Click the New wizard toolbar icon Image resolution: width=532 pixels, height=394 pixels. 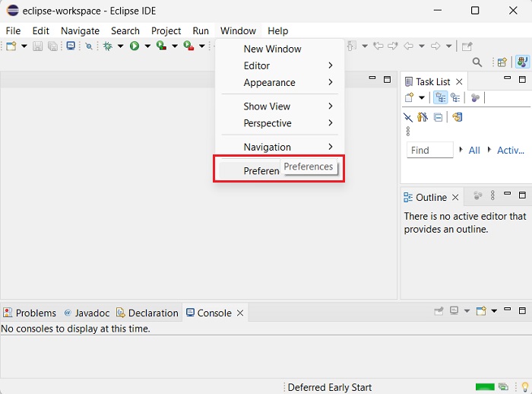coord(11,46)
